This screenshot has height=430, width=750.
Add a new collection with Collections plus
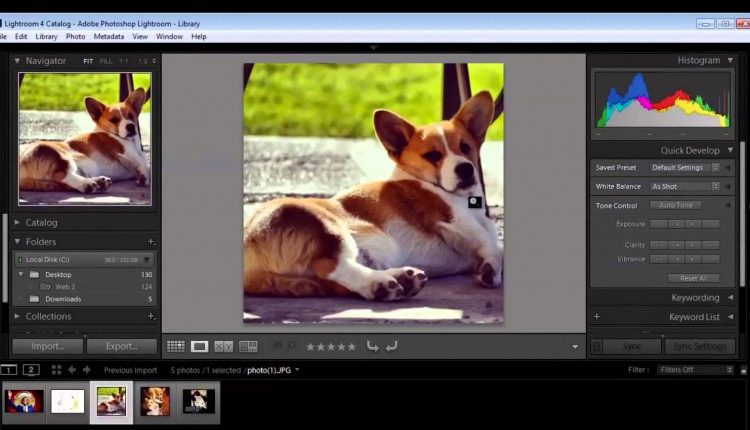(151, 316)
